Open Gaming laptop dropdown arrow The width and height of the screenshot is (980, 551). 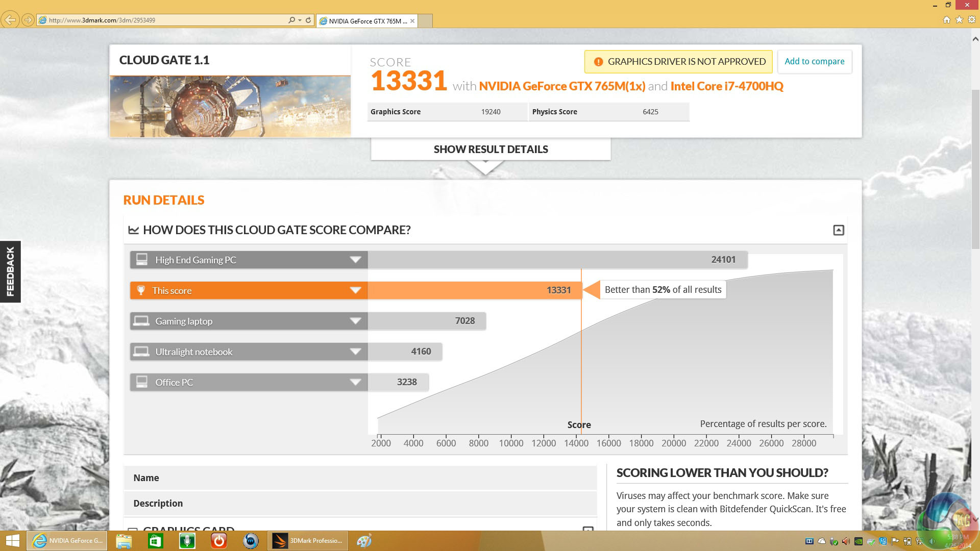pyautogui.click(x=355, y=321)
